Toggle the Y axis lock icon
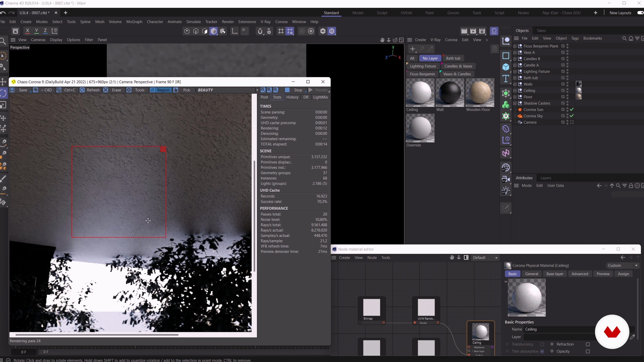644x362 pixels. 37,31
